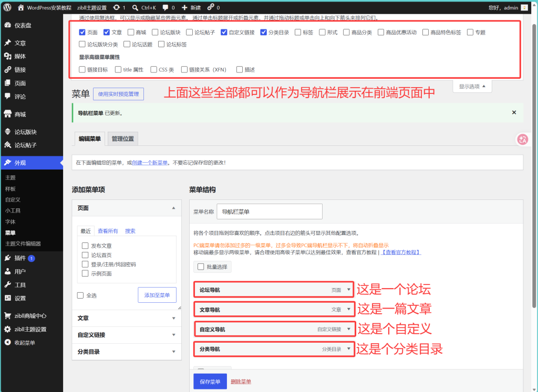
Task: Click the 论坛帖子 sidebar icon
Action: (7, 145)
